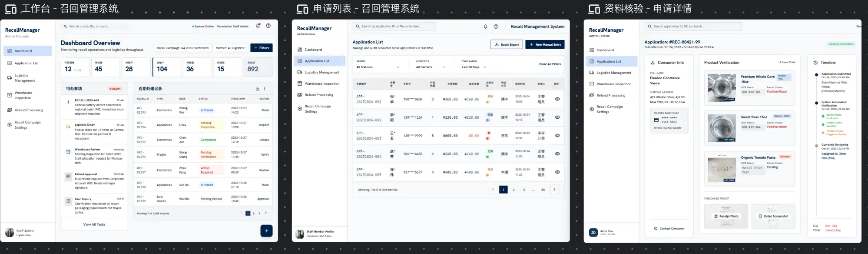868x254 pixels.
Task: Open Order Screenshot purchase proof
Action: pos(773,216)
